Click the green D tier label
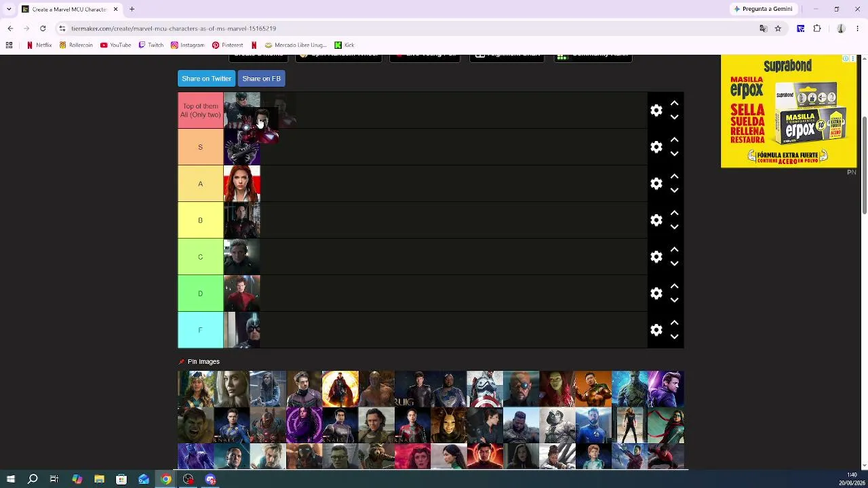868x488 pixels. (x=200, y=293)
